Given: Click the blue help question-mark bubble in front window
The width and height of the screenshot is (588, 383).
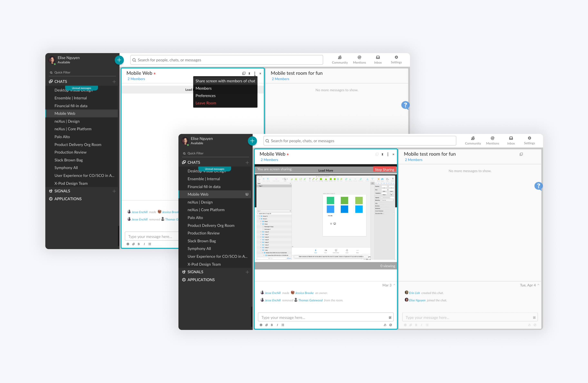Looking at the screenshot, I should [538, 186].
